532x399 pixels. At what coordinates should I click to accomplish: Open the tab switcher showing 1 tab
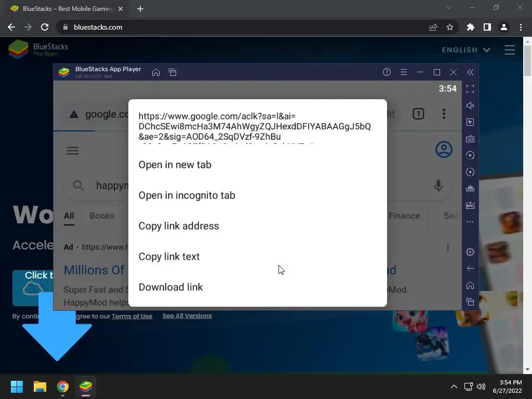click(x=418, y=114)
